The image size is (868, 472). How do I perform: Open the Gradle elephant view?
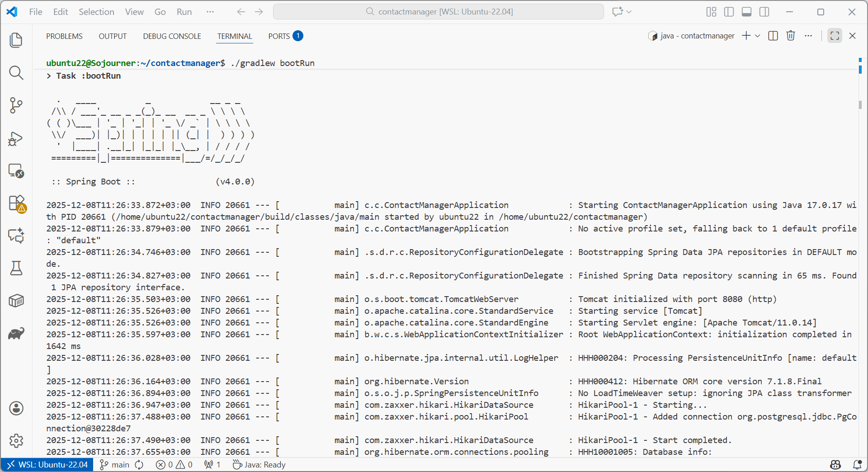pos(16,334)
